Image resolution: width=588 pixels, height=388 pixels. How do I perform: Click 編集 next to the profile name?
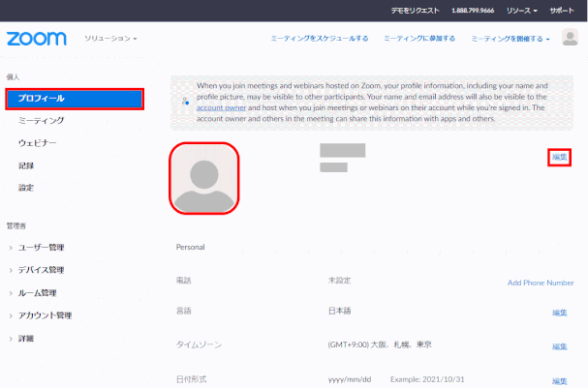pos(559,157)
